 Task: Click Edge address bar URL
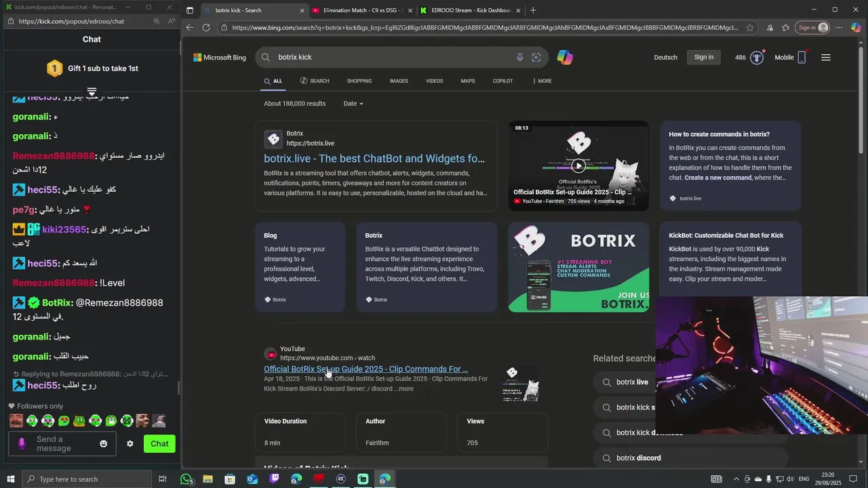pyautogui.click(x=484, y=28)
